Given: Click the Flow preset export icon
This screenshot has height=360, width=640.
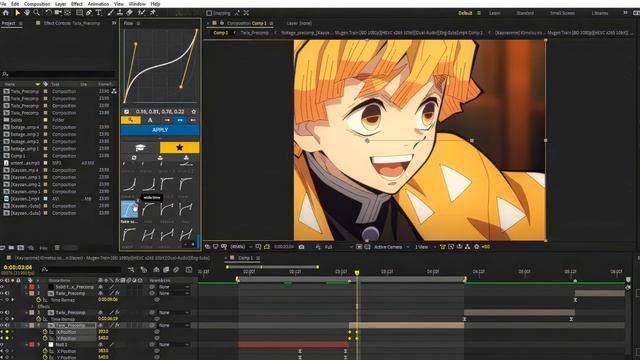Looking at the screenshot, I should click(x=186, y=158).
